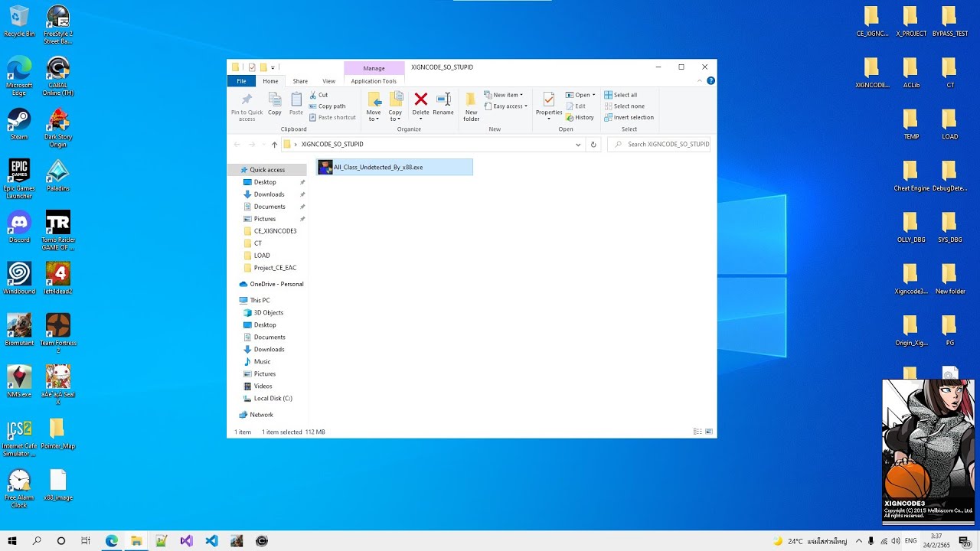
Task: Create a New folder from the ribbon
Action: coord(471,106)
